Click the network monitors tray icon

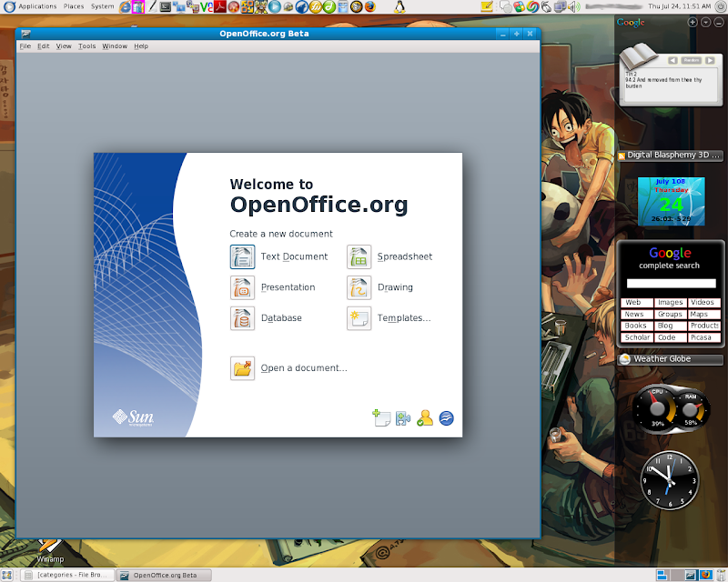pyautogui.click(x=561, y=6)
